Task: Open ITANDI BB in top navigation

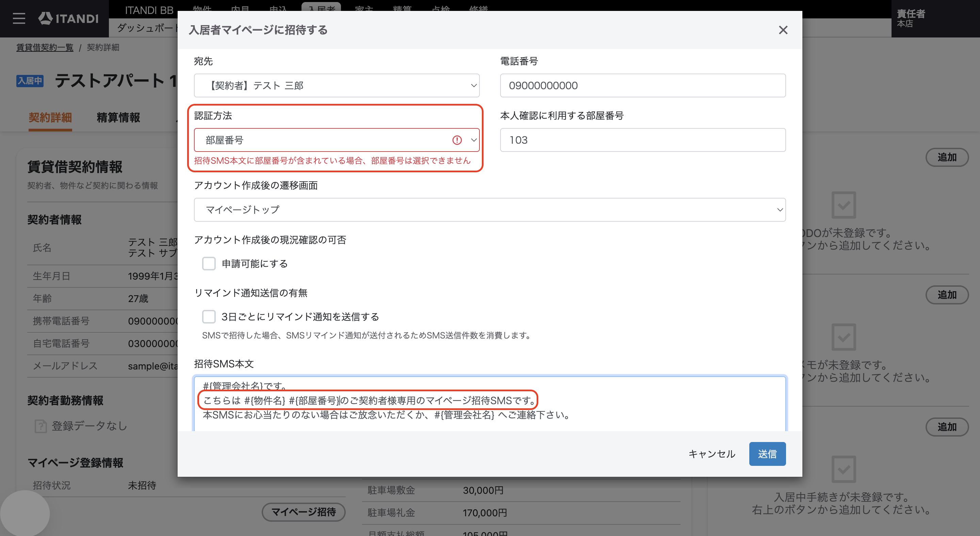Action: [x=149, y=10]
